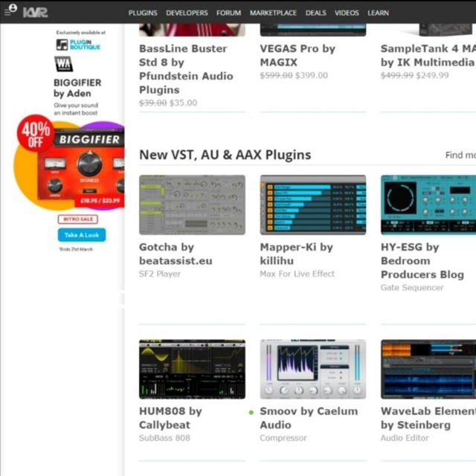Click the Take A Look button
The width and height of the screenshot is (476, 476).
point(81,234)
